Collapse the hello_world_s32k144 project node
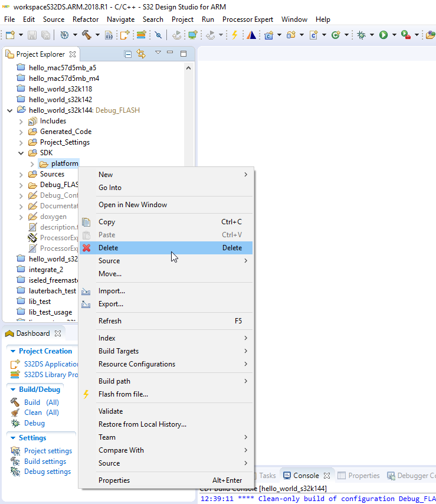436x504 pixels. [10, 110]
